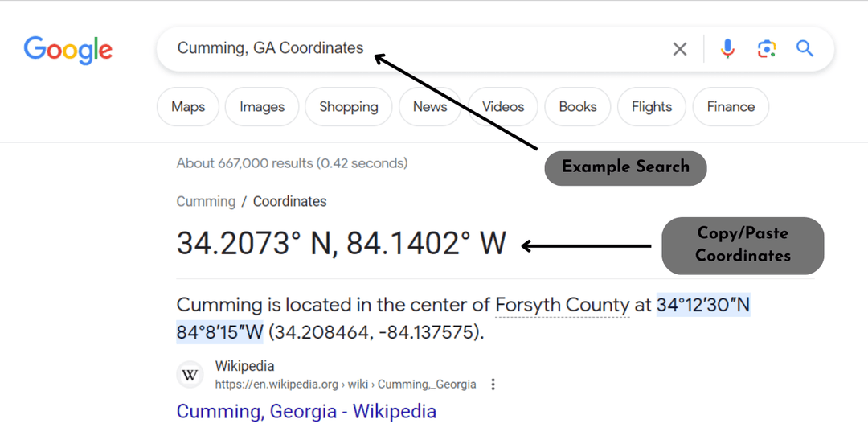868x436 pixels.
Task: Start a voice search with the microphone
Action: (x=727, y=49)
